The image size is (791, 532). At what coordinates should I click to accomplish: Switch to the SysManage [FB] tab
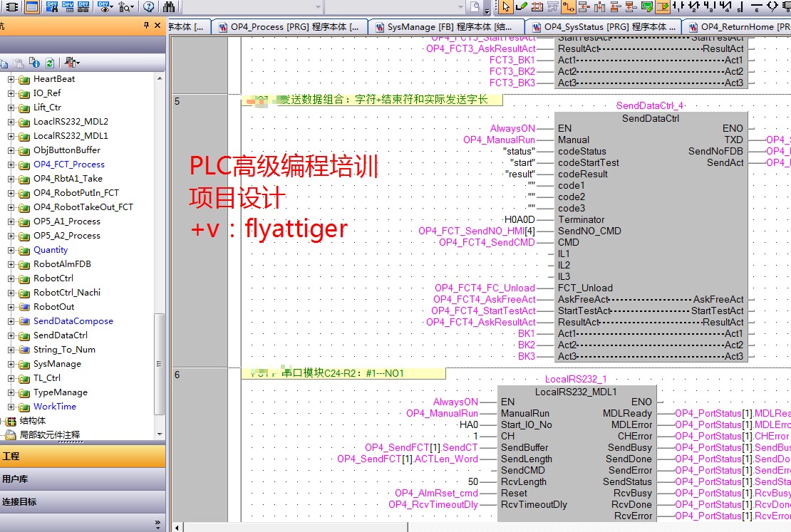[x=445, y=27]
